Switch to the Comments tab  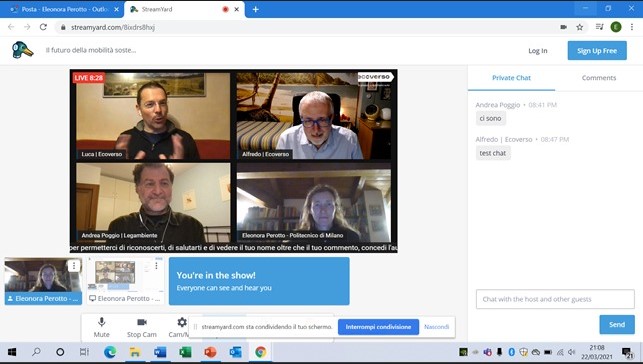click(599, 78)
